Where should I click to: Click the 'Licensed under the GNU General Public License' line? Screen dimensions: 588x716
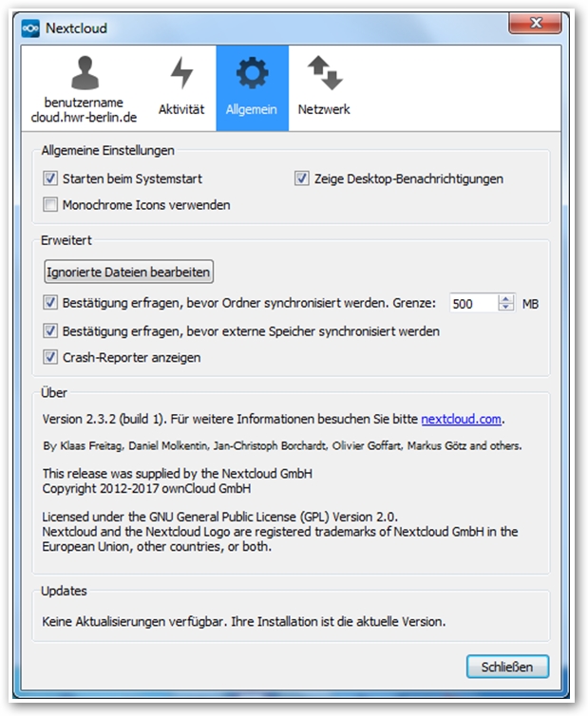coord(219,517)
